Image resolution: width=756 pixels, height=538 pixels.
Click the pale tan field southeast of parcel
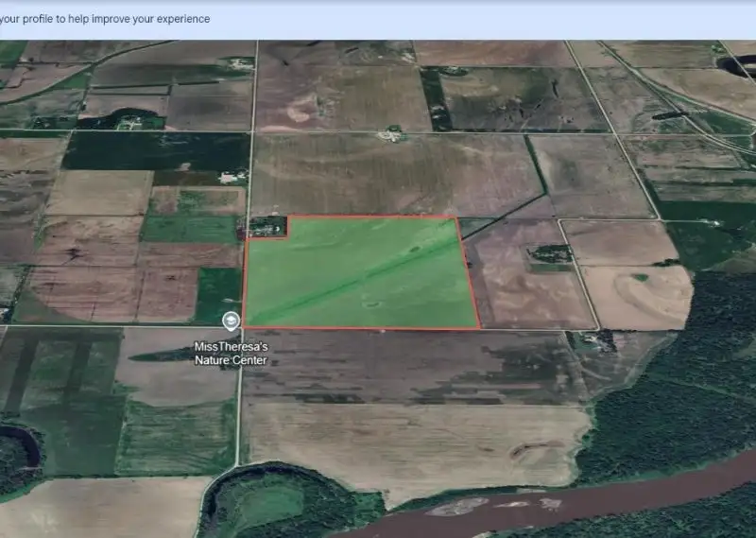pos(635,296)
